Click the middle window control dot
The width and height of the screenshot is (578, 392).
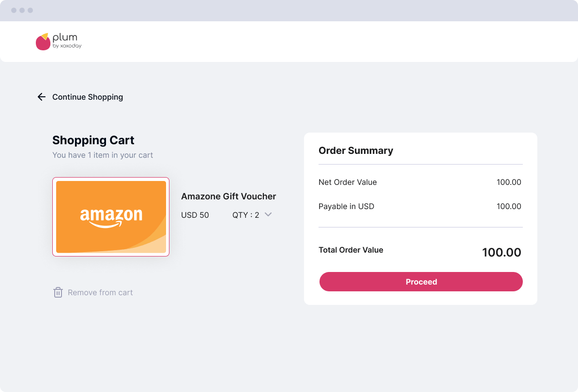pos(22,10)
